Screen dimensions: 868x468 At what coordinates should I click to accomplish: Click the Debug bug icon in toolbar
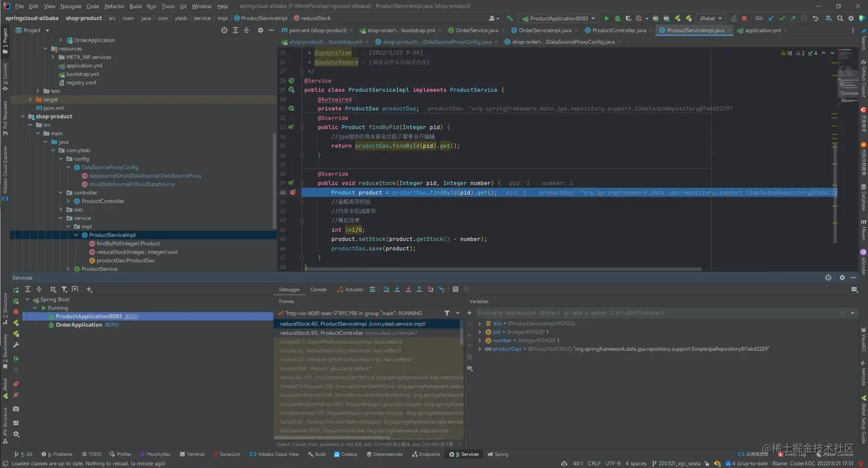tap(618, 18)
